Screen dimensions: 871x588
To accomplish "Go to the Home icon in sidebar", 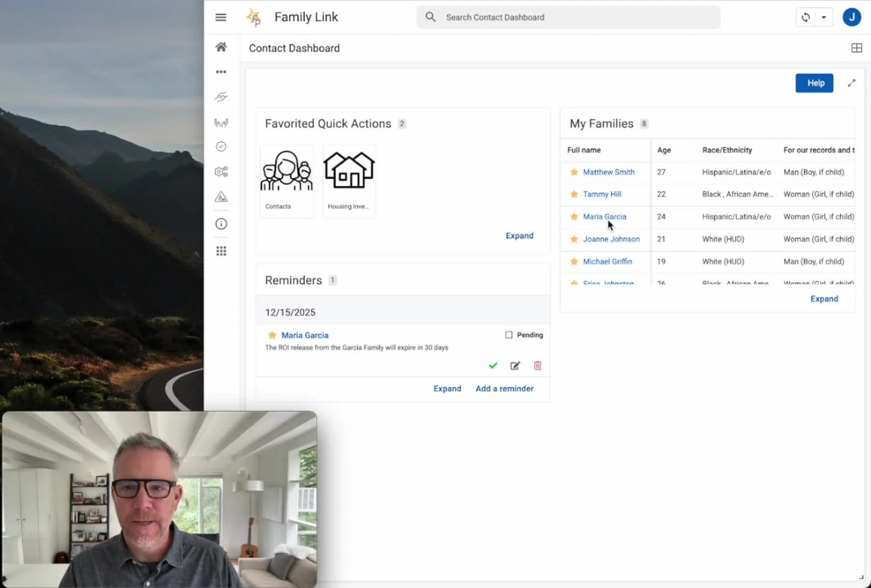I will pyautogui.click(x=221, y=47).
